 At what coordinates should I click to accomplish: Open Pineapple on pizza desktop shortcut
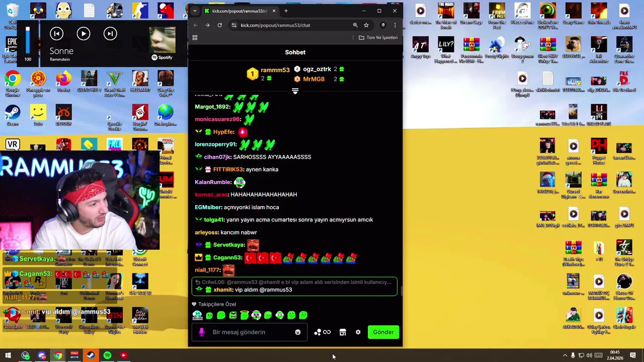pyautogui.click(x=38, y=83)
